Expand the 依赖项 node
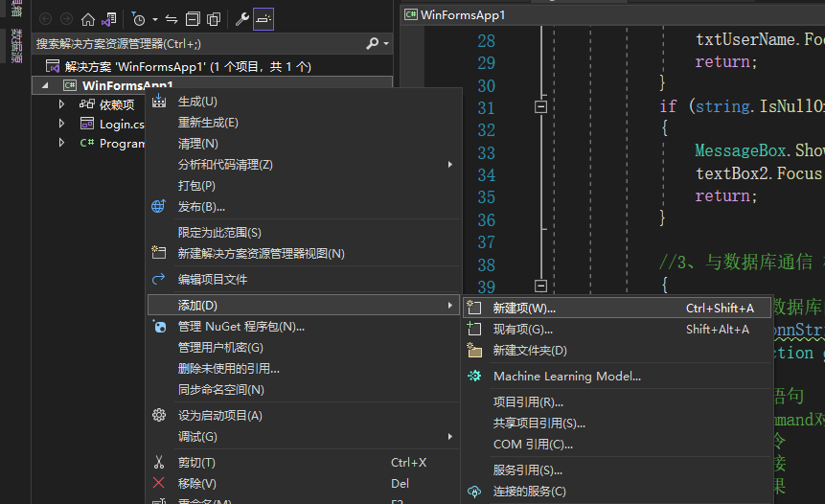 coord(61,104)
